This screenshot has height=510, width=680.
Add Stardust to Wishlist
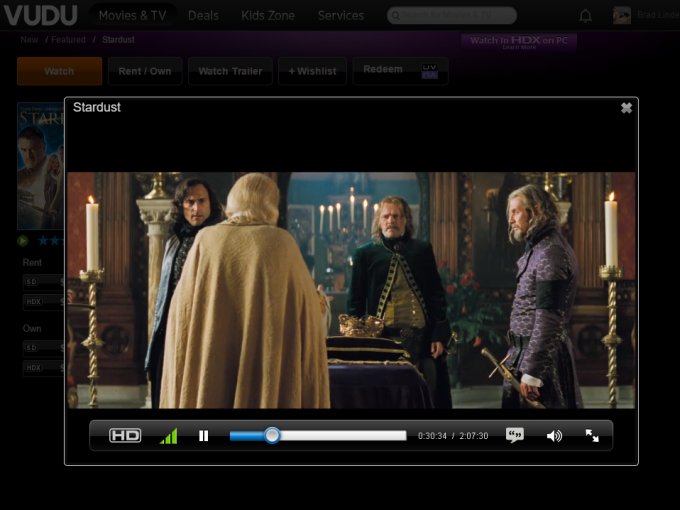312,71
